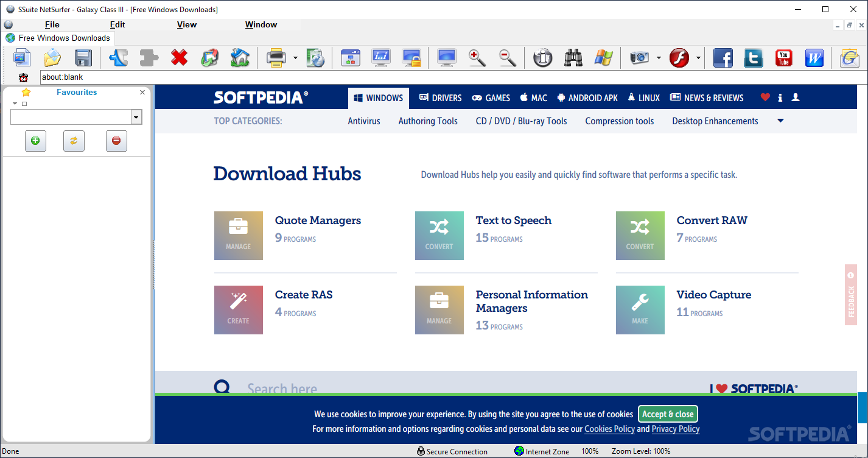The width and height of the screenshot is (868, 458).
Task: Open a file with the folder icon
Action: (52, 58)
